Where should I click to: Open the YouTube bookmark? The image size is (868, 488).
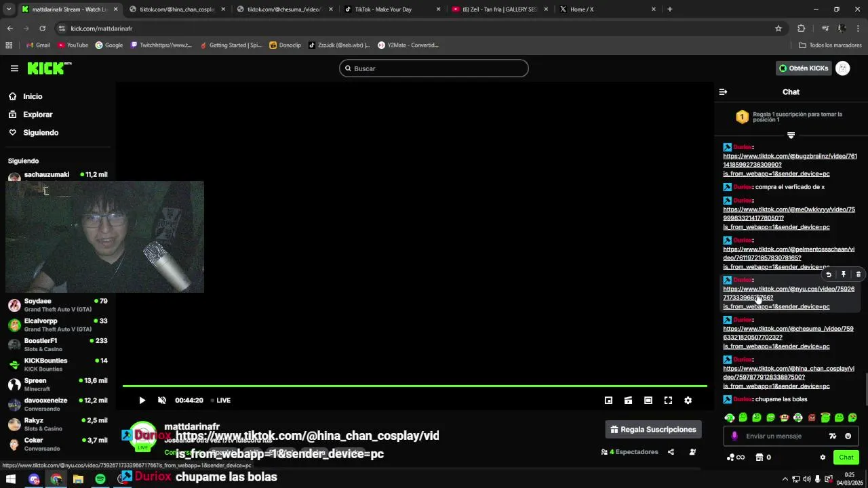[x=73, y=45]
